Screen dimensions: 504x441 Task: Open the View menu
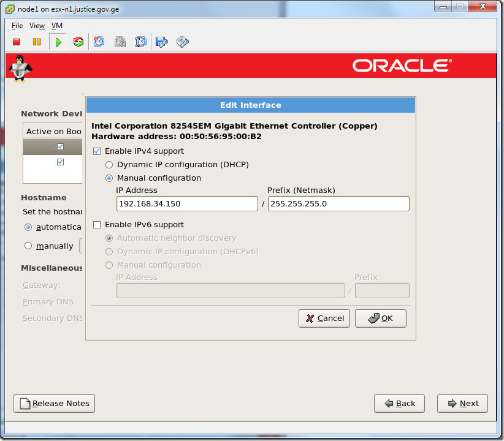pyautogui.click(x=37, y=26)
